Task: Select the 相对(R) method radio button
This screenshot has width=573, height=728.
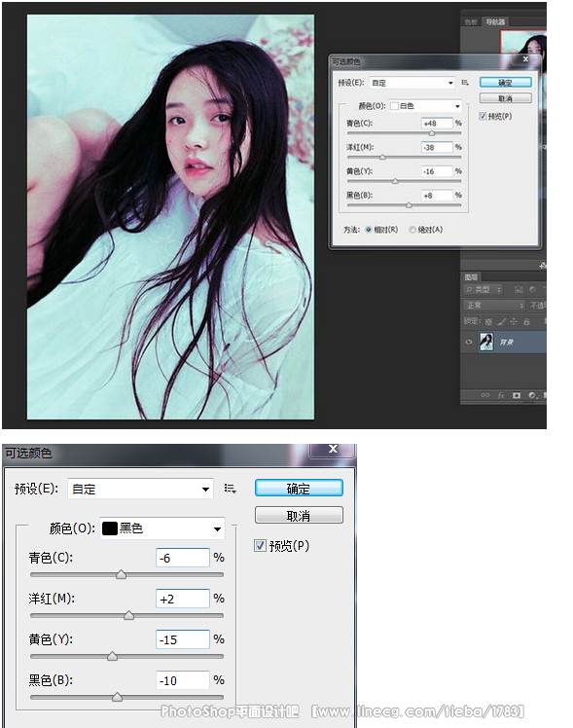Action: tap(369, 230)
